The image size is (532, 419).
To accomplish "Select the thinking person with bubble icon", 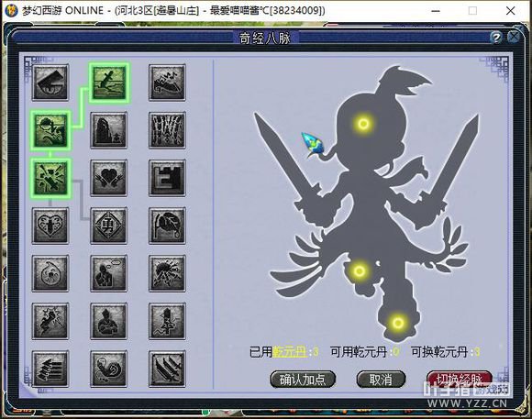I will pyautogui.click(x=108, y=273).
